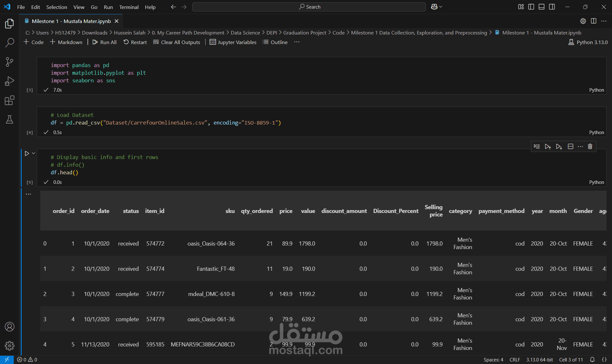The image size is (612, 364).
Task: Go forward with navigation arrow
Action: pyautogui.click(x=184, y=7)
